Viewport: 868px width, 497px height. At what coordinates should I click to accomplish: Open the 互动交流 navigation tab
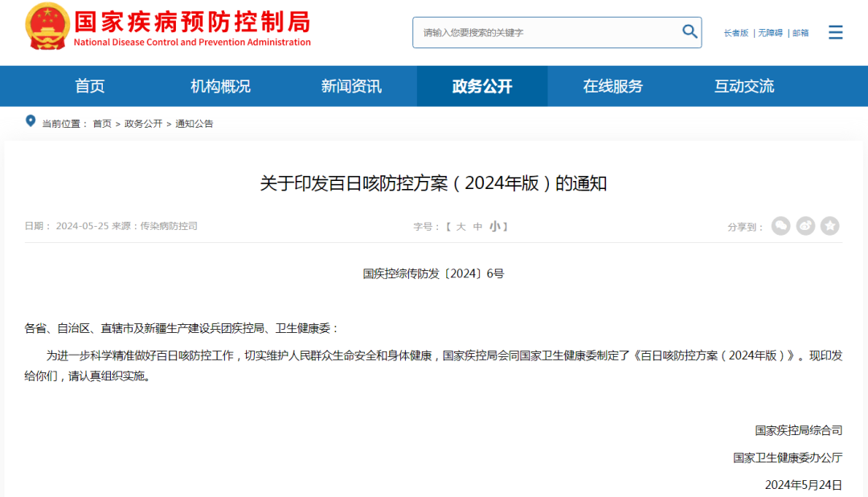pos(742,86)
